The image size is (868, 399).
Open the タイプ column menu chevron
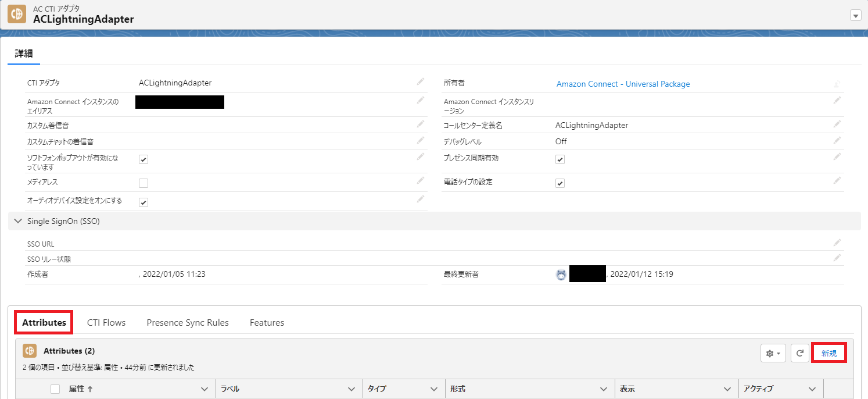[x=434, y=389]
